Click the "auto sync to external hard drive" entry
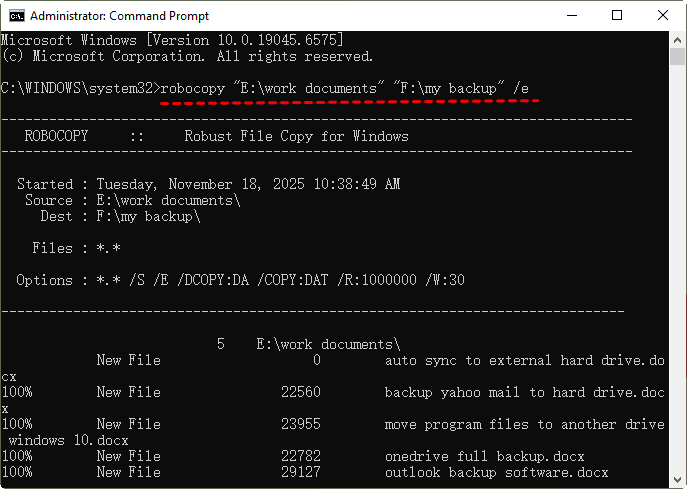687x489 pixels. 524,360
